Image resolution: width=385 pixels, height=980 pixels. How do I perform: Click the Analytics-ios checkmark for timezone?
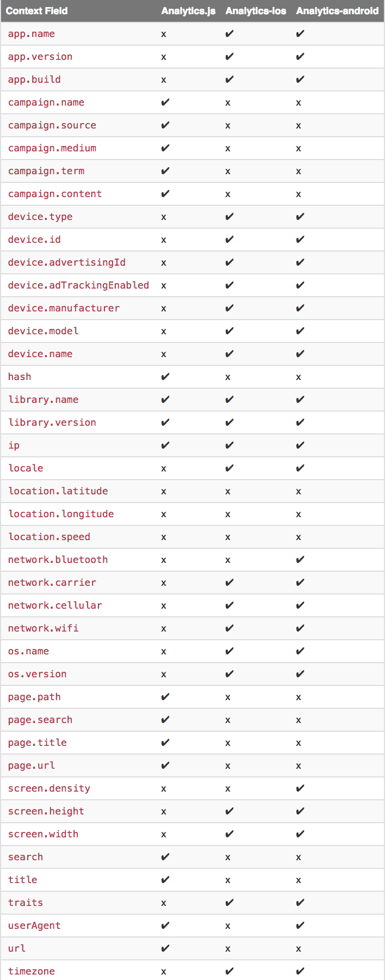pos(229,971)
